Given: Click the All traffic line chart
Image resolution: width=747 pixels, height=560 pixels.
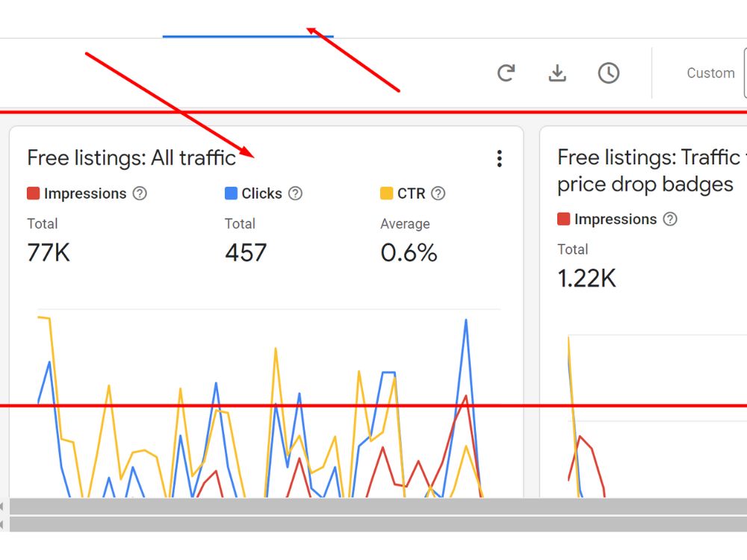Looking at the screenshot, I should click(x=268, y=404).
